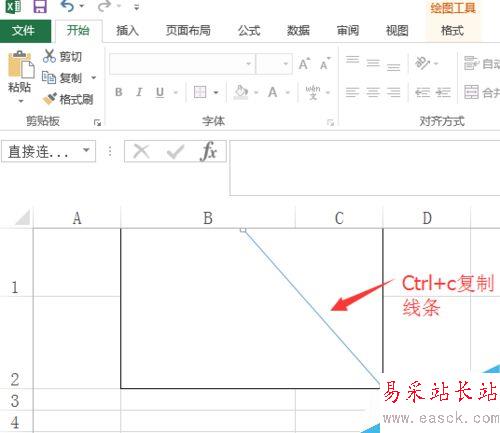Switch to the 插入 ribbon tab
The image size is (500, 433).
point(127,31)
